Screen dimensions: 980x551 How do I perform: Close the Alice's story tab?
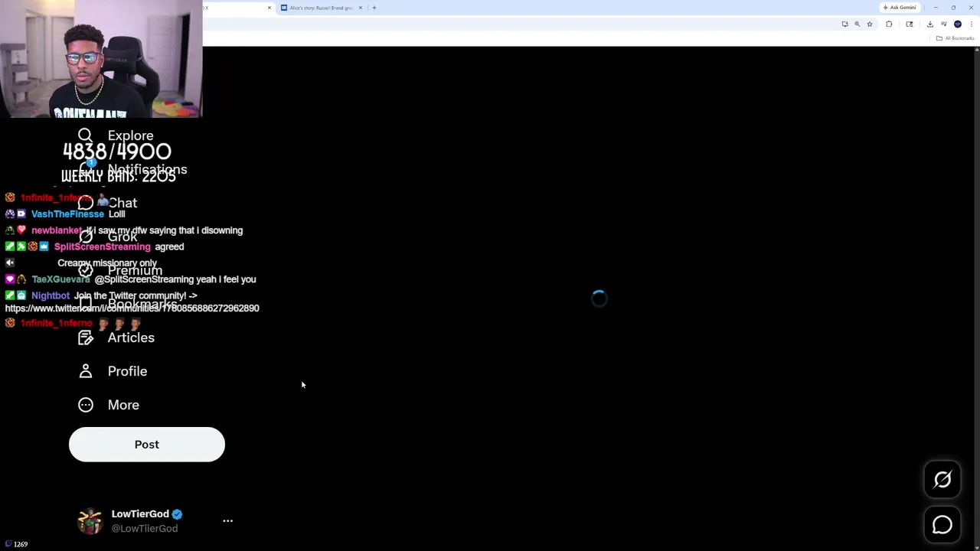[360, 8]
